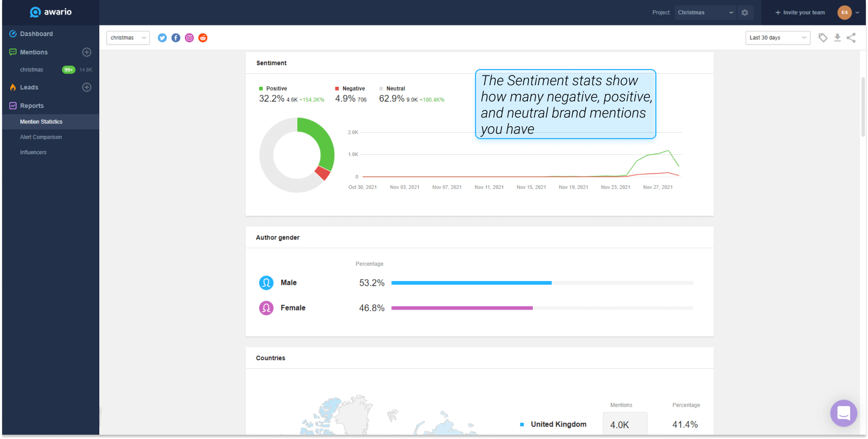Click the Male gender icon
Image resolution: width=868 pixels, height=439 pixels.
click(266, 283)
